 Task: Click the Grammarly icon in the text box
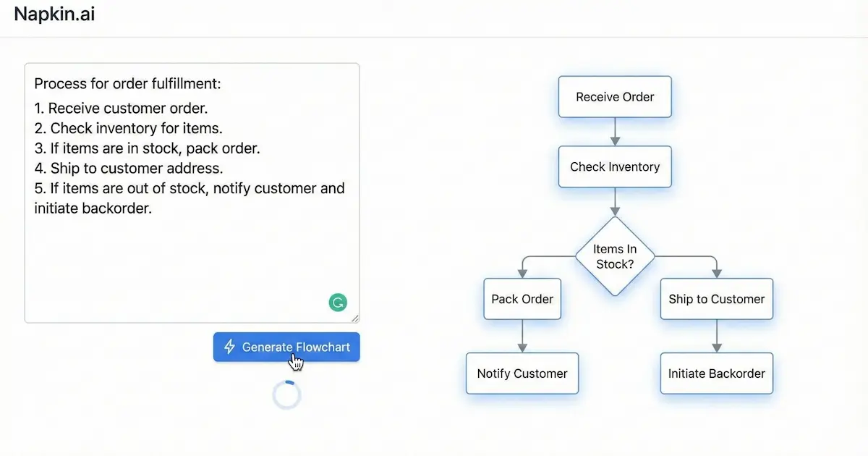coord(338,303)
